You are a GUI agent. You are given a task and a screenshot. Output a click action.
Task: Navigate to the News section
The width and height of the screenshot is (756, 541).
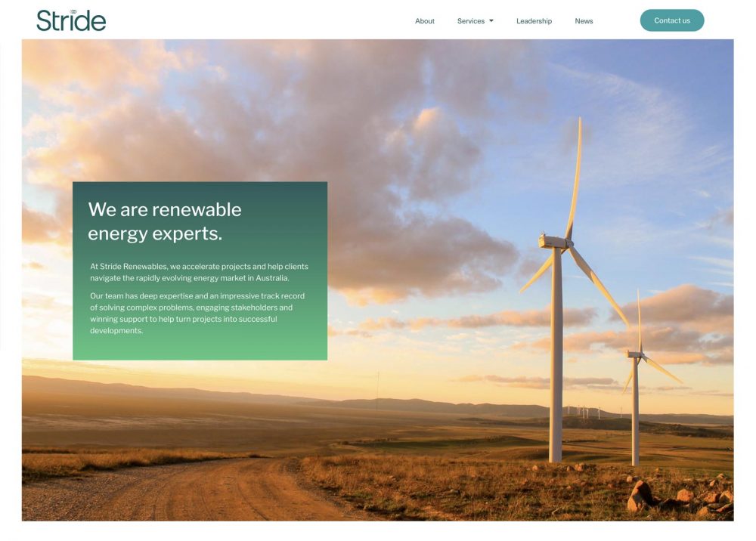pyautogui.click(x=584, y=21)
